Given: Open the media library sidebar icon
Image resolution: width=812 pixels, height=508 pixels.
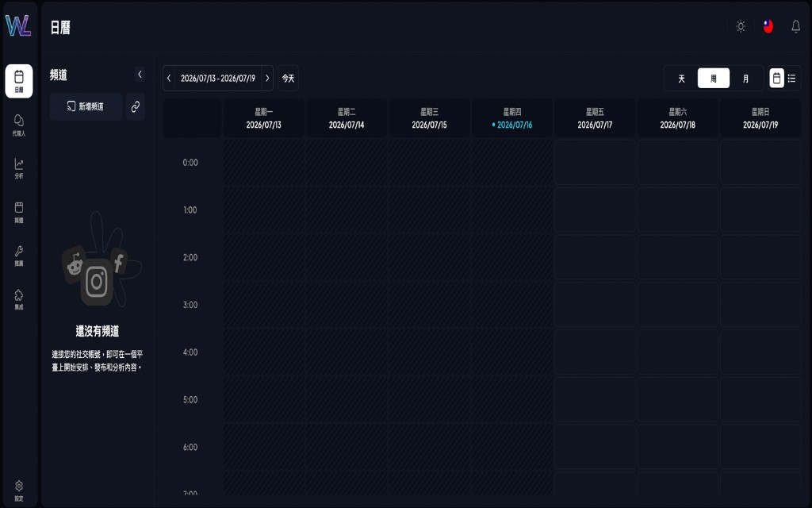Looking at the screenshot, I should tap(19, 212).
